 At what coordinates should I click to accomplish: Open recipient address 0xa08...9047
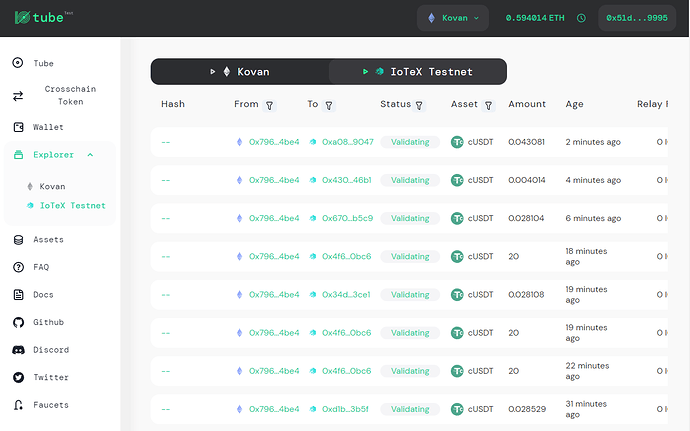348,142
